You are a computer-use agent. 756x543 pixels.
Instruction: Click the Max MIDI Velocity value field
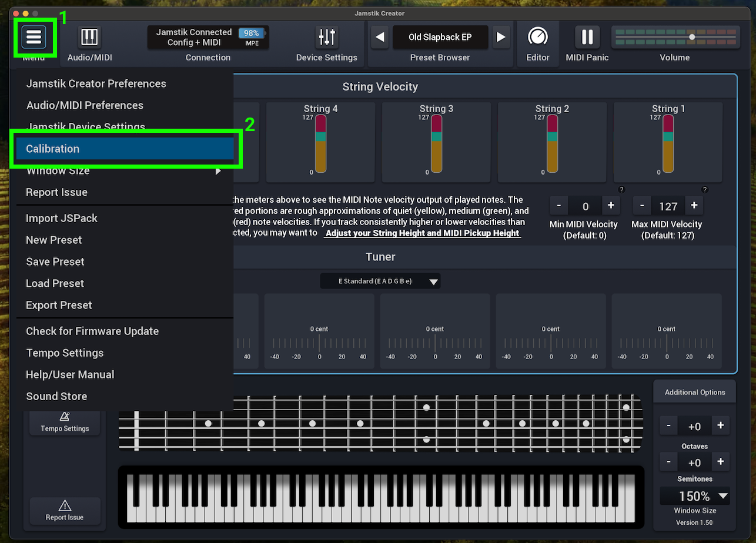[668, 206]
